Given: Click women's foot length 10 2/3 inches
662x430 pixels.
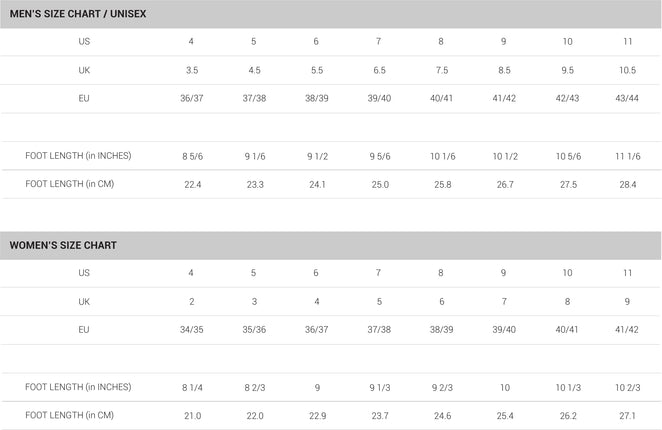Looking at the screenshot, I should tap(628, 387).
